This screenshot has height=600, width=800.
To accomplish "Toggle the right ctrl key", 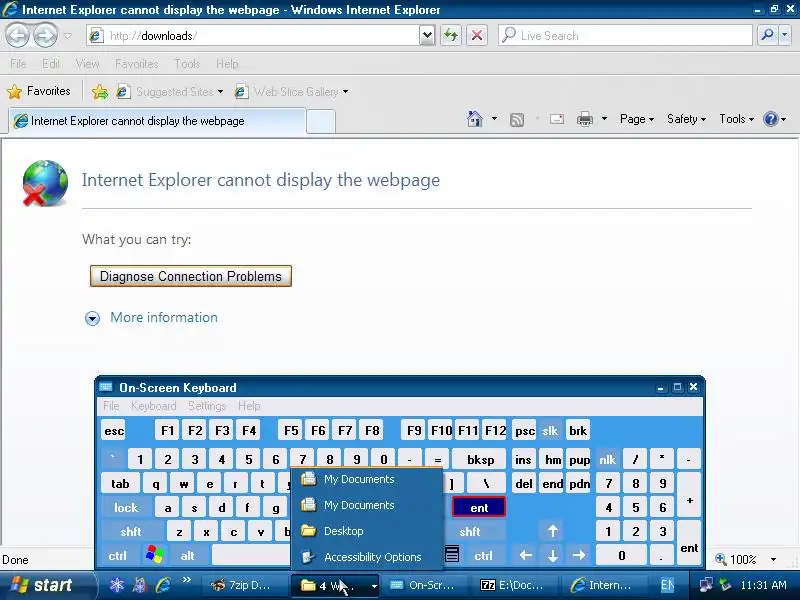I will (x=483, y=555).
